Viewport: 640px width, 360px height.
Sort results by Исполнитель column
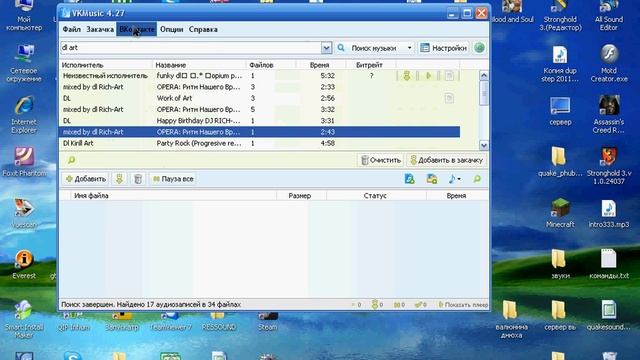tap(106, 65)
